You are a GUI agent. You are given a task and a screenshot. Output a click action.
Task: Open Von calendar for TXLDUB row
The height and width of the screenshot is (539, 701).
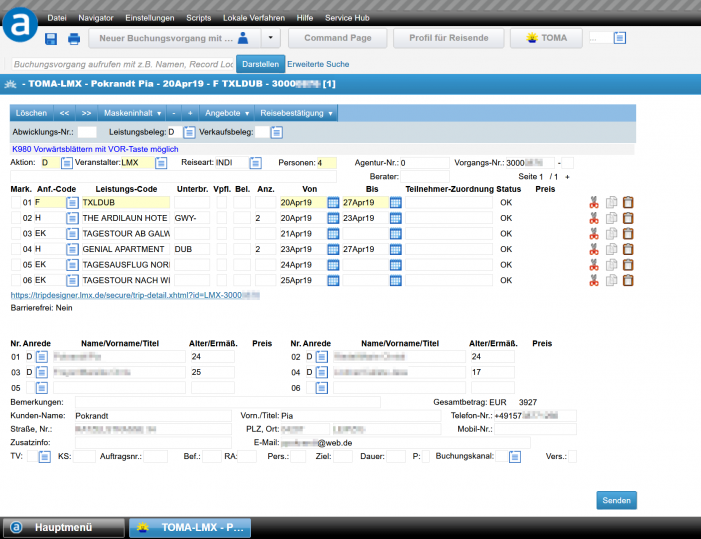(x=333, y=202)
